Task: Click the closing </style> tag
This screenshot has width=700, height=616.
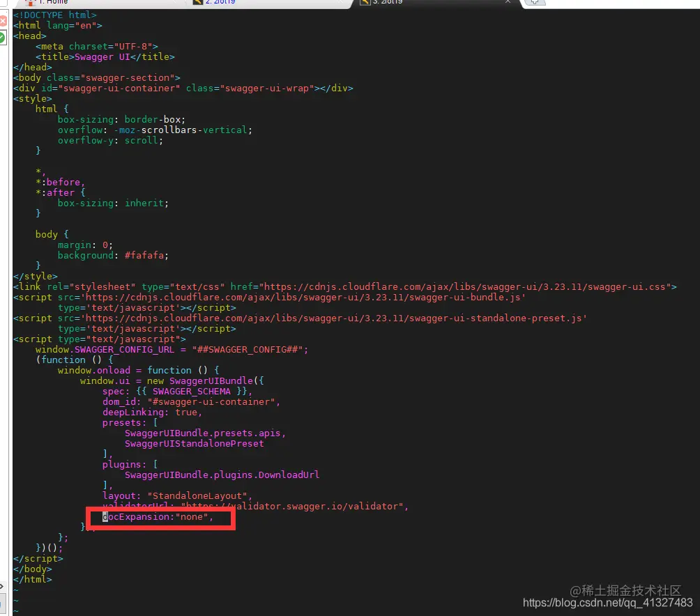Action: point(36,276)
